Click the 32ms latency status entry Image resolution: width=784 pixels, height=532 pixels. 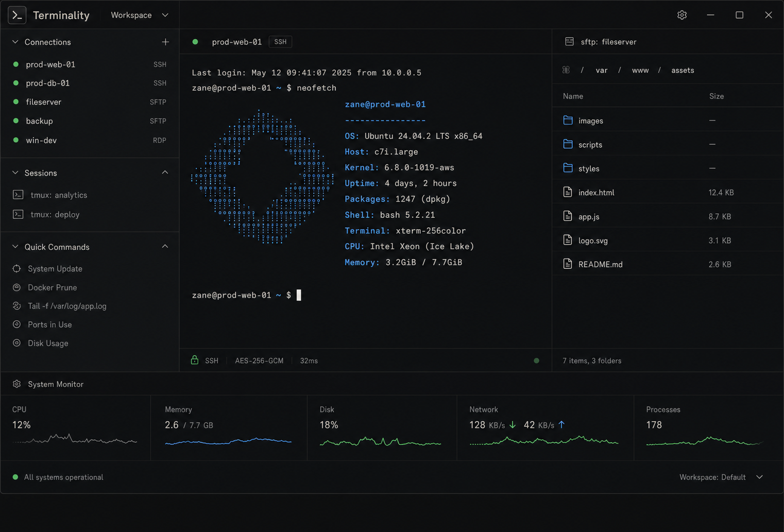309,361
